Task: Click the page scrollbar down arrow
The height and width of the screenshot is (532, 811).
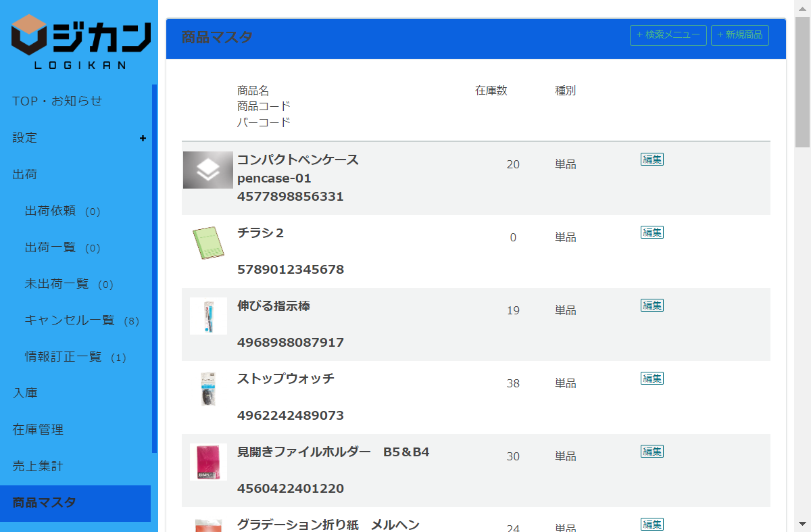Action: click(x=802, y=524)
